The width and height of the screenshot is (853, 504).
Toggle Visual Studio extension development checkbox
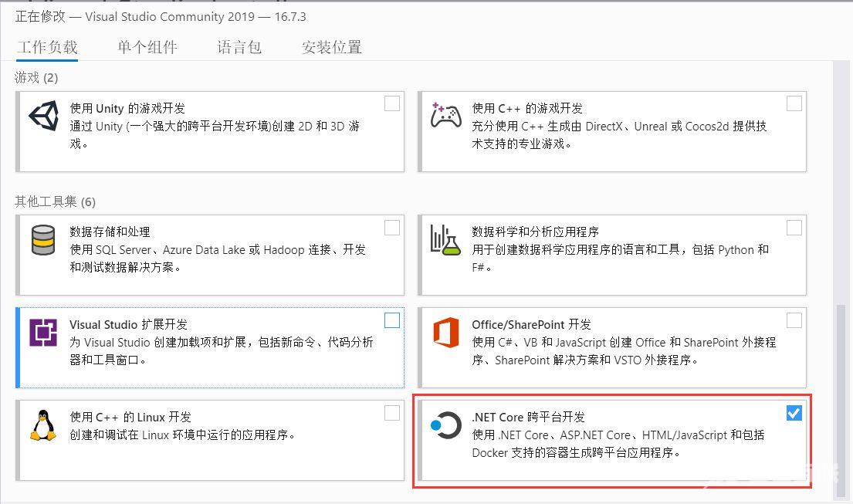(391, 320)
